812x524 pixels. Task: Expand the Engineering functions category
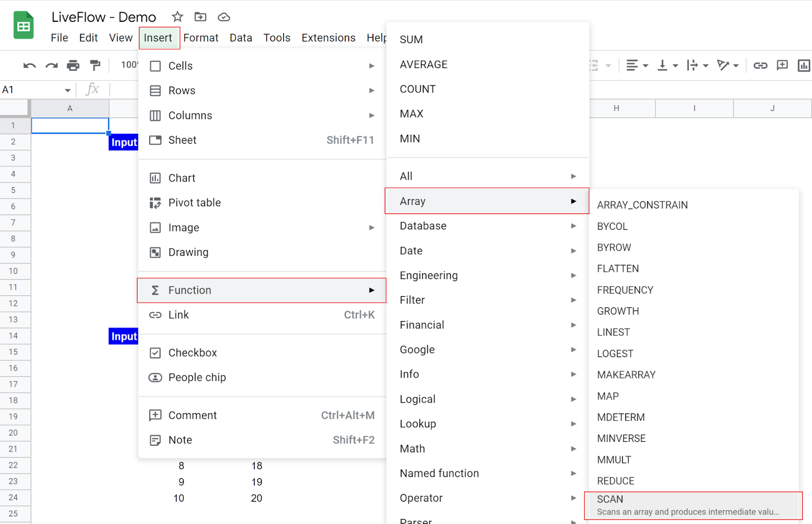[x=488, y=275]
